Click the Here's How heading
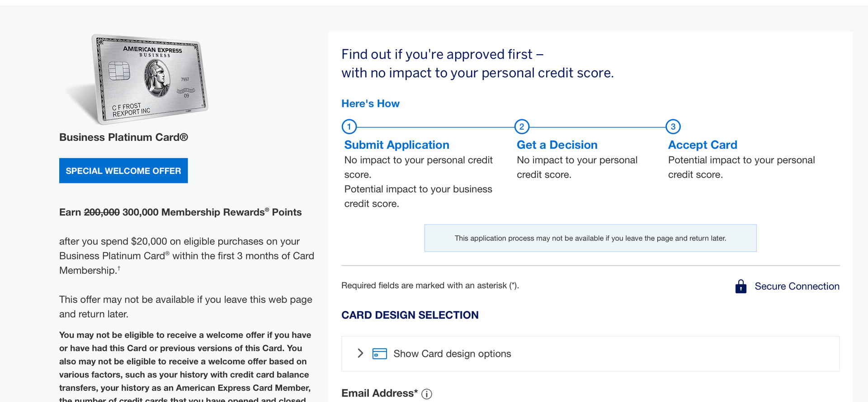The image size is (868, 402). (370, 104)
